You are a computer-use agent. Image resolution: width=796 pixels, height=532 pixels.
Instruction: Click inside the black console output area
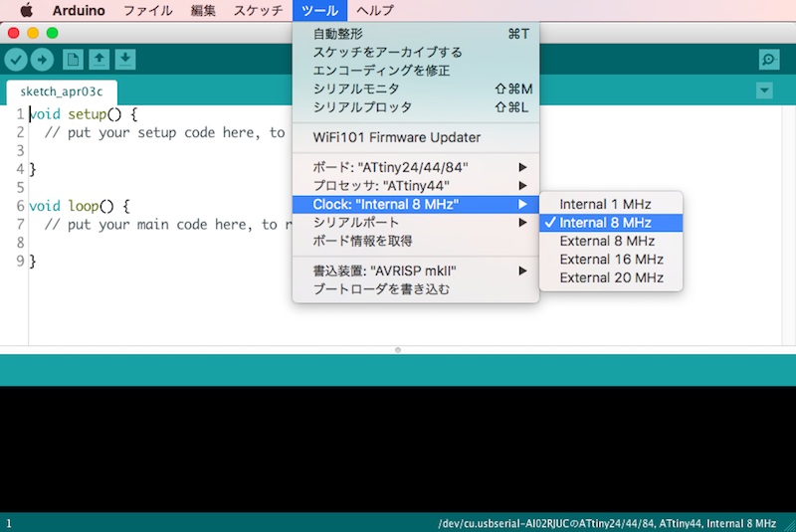click(x=397, y=448)
